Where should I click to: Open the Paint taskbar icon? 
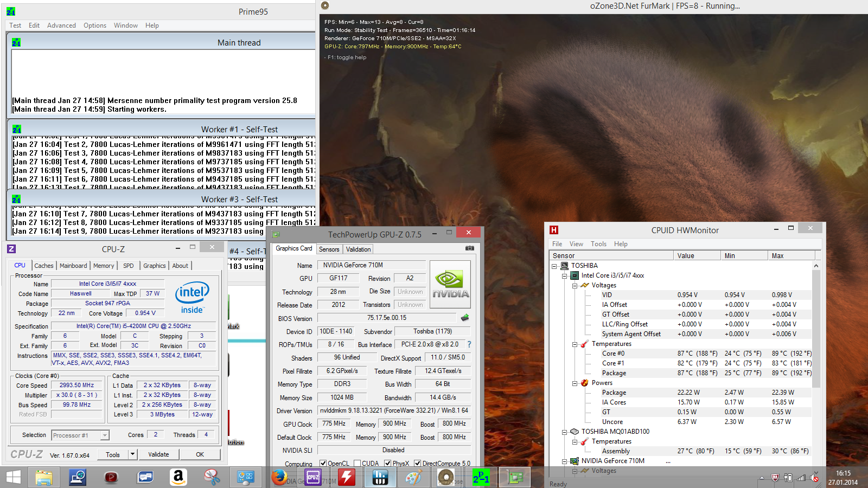point(413,477)
